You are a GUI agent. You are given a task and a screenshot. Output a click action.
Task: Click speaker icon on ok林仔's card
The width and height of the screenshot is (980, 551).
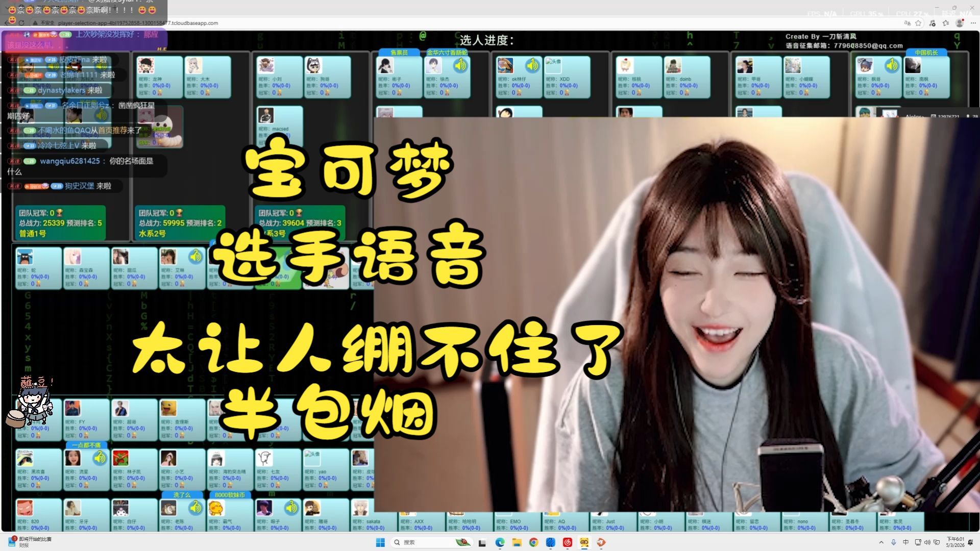click(x=532, y=65)
